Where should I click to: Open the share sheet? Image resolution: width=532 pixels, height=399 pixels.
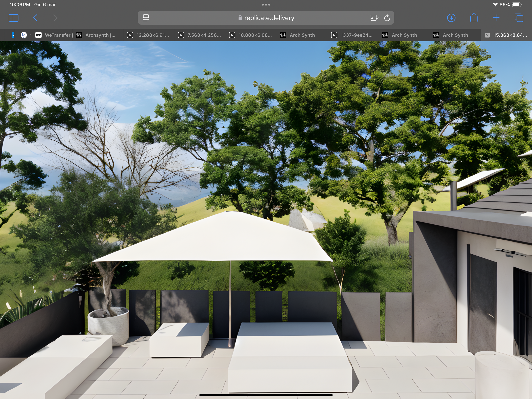pyautogui.click(x=474, y=18)
